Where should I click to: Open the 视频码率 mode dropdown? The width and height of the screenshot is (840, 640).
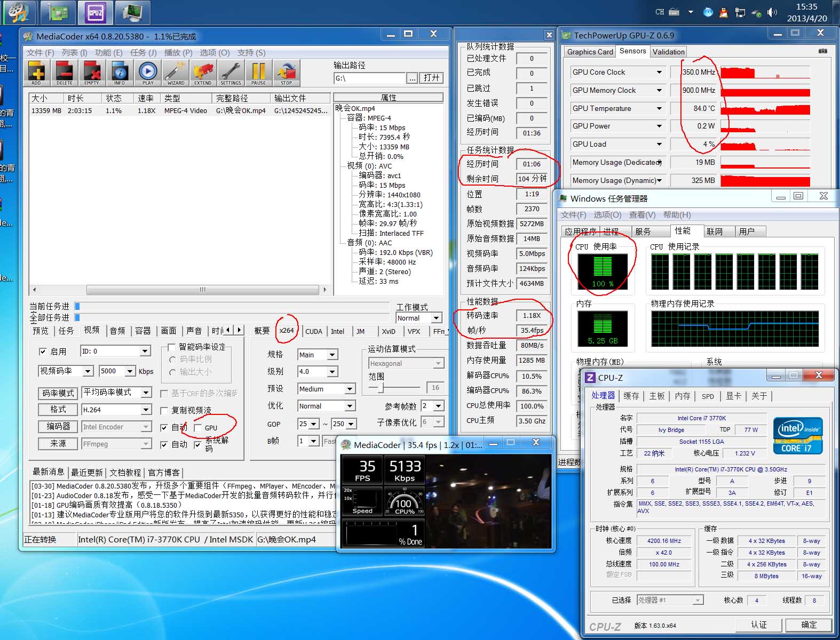pos(89,371)
